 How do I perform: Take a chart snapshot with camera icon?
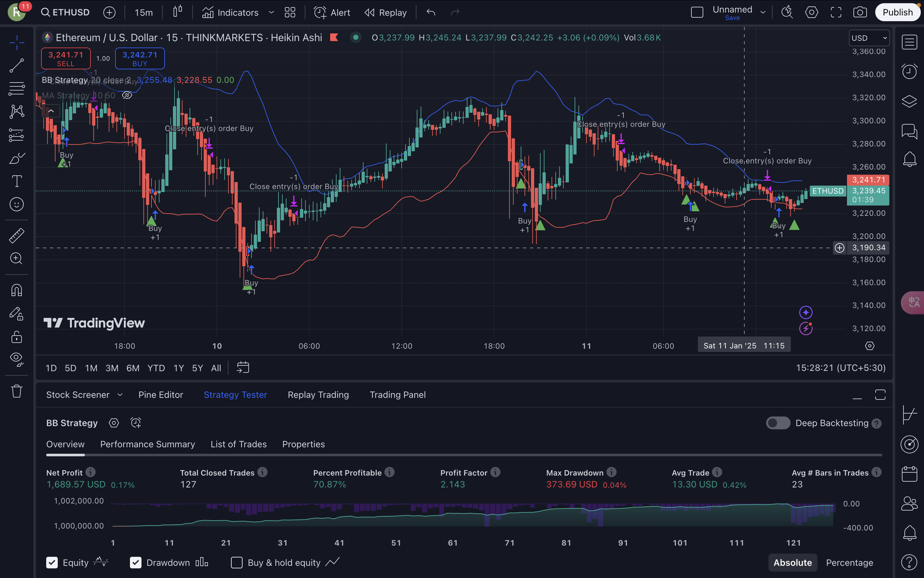(860, 12)
